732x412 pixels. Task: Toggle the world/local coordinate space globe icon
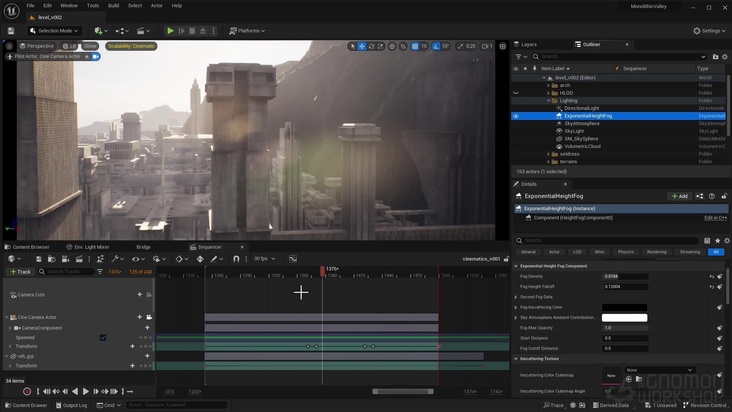(392, 46)
